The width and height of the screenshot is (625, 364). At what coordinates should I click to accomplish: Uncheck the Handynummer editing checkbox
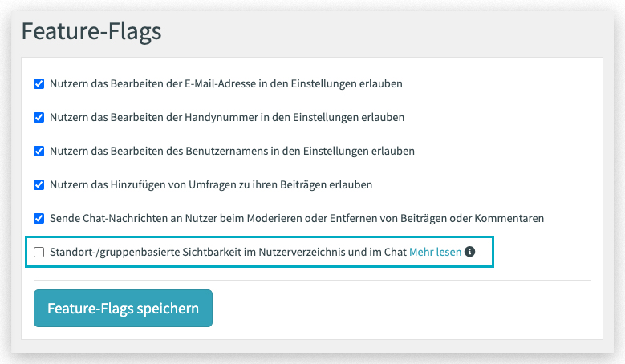click(x=39, y=118)
